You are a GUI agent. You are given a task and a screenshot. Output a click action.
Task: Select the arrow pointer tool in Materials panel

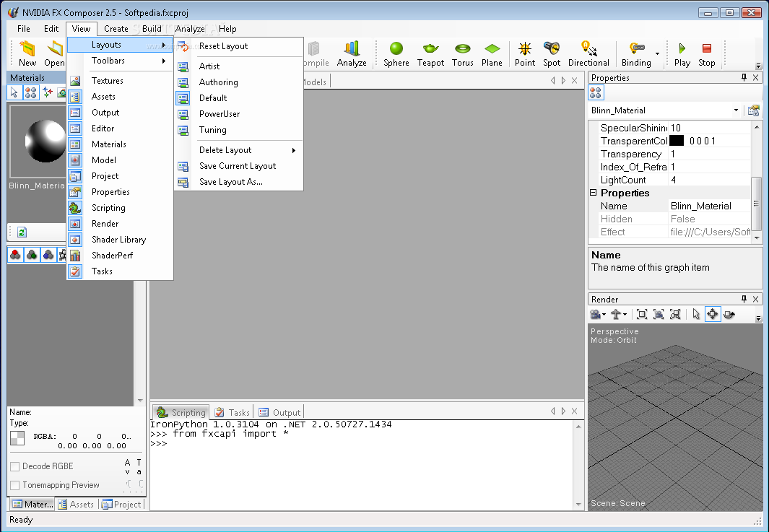[14, 92]
